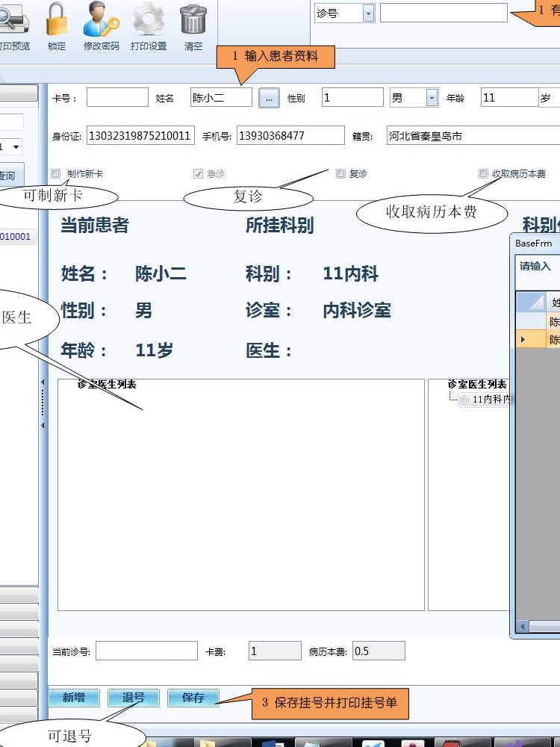Select the 010001 entry in left list
The height and width of the screenshot is (747, 560).
coord(17,236)
